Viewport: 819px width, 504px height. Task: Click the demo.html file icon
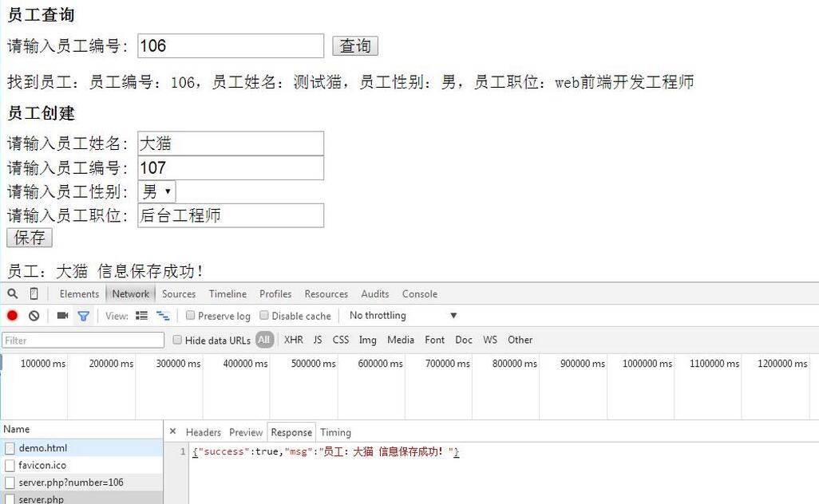(x=10, y=448)
